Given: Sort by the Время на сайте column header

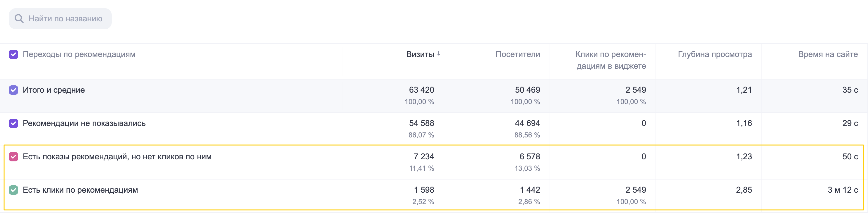Looking at the screenshot, I should pyautogui.click(x=828, y=54).
